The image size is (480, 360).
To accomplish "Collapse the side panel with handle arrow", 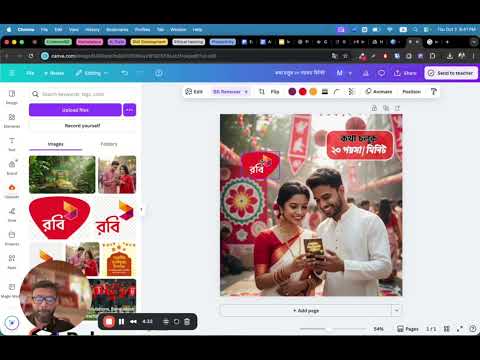I will [x=141, y=210].
